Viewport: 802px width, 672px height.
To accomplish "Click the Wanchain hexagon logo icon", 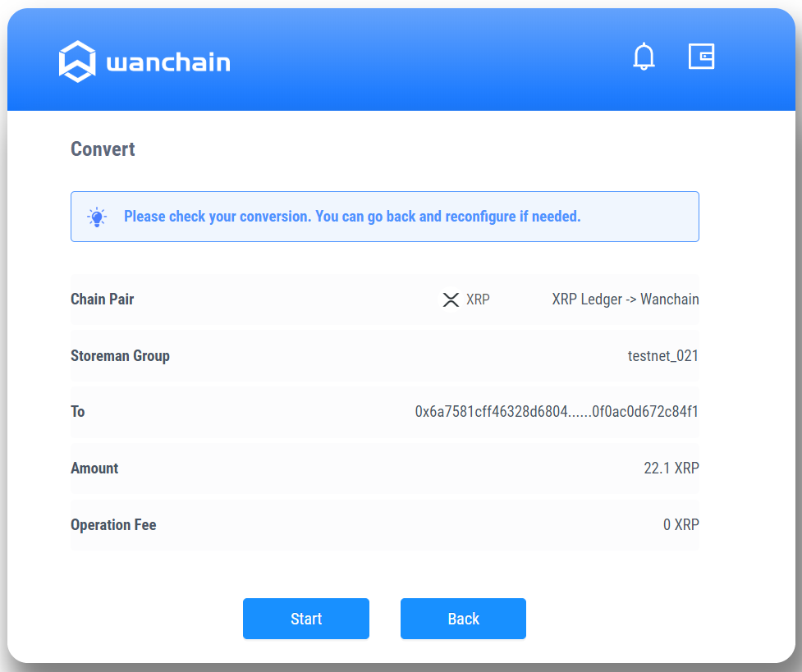I will coord(77,62).
